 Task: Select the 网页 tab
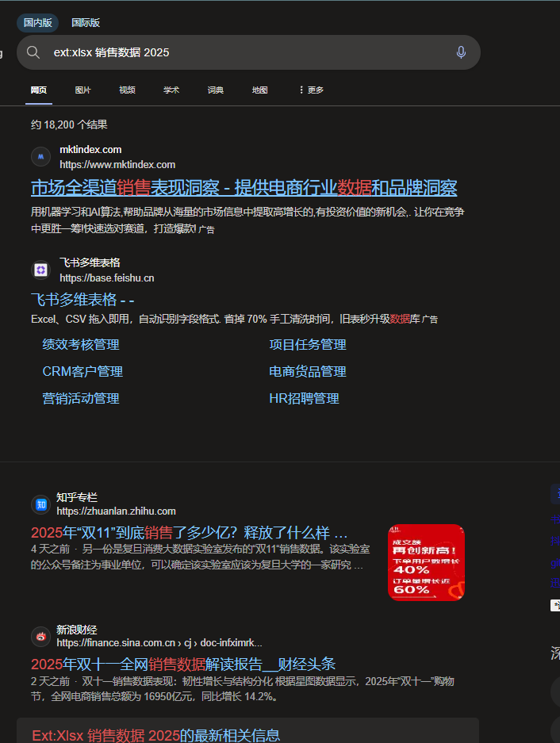tap(39, 90)
